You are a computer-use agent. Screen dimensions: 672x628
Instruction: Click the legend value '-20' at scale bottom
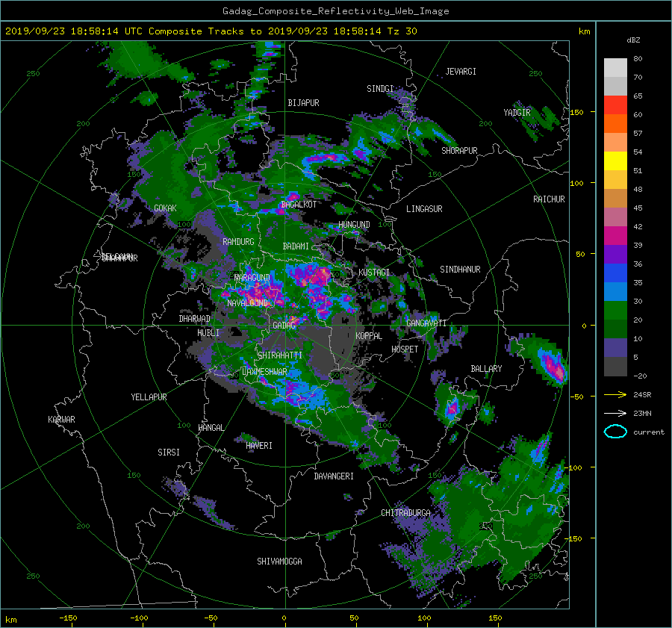[640, 376]
